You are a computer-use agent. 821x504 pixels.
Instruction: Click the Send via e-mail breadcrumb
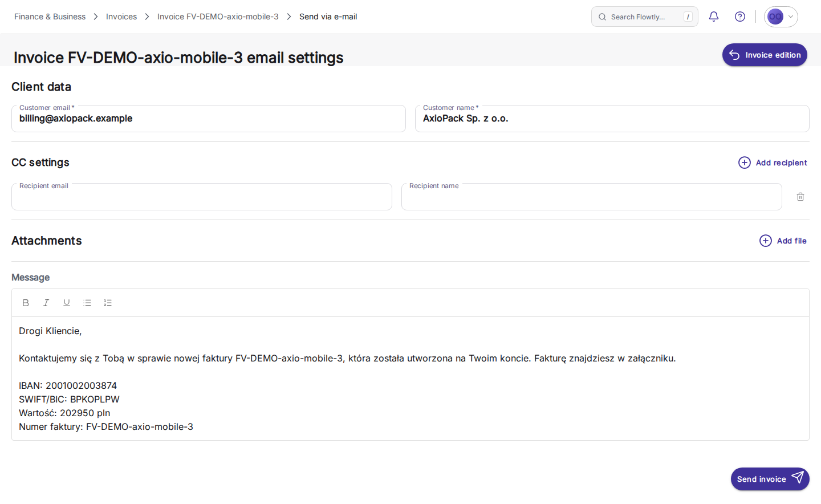328,17
